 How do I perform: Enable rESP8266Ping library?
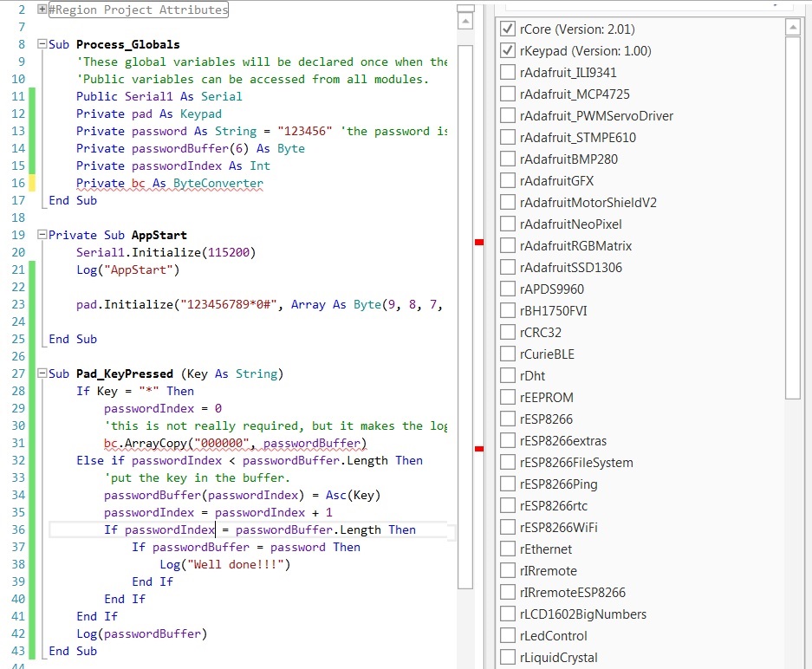pos(508,484)
